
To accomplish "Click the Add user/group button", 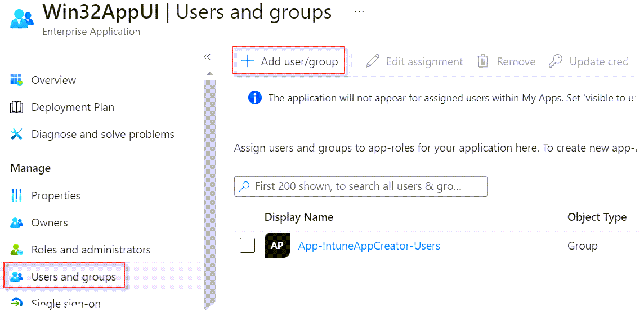I will tap(289, 61).
